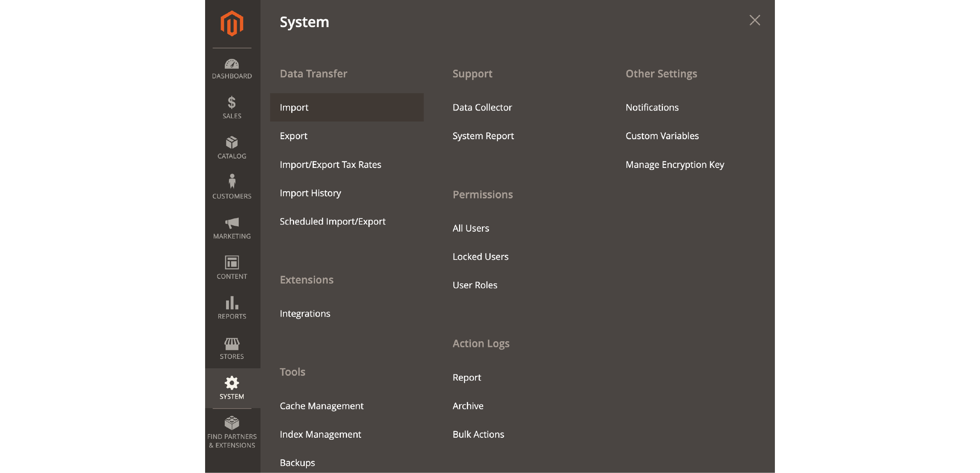980x473 pixels.
Task: Select All Users under Permissions
Action: click(471, 228)
